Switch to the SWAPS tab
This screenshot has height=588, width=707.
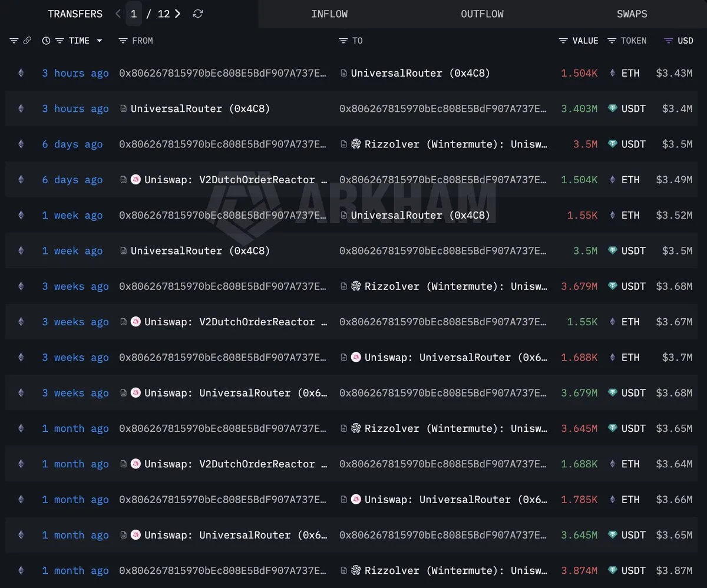(x=632, y=14)
